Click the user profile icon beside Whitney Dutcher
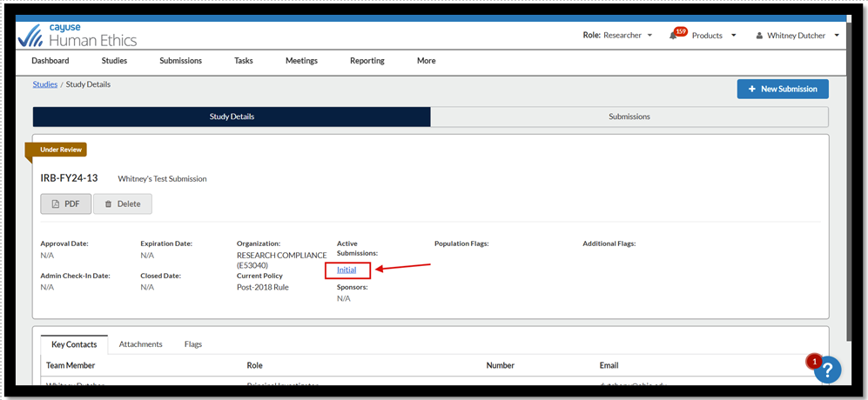868x400 pixels. [759, 36]
